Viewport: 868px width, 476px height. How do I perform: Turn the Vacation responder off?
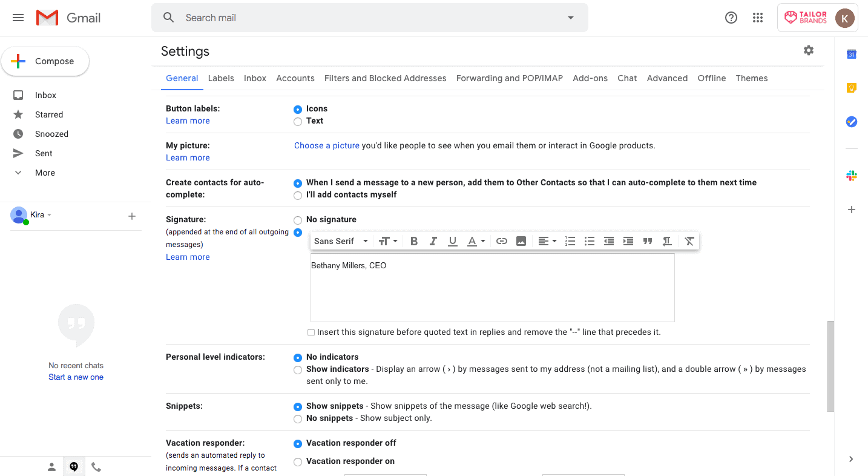[x=298, y=444]
